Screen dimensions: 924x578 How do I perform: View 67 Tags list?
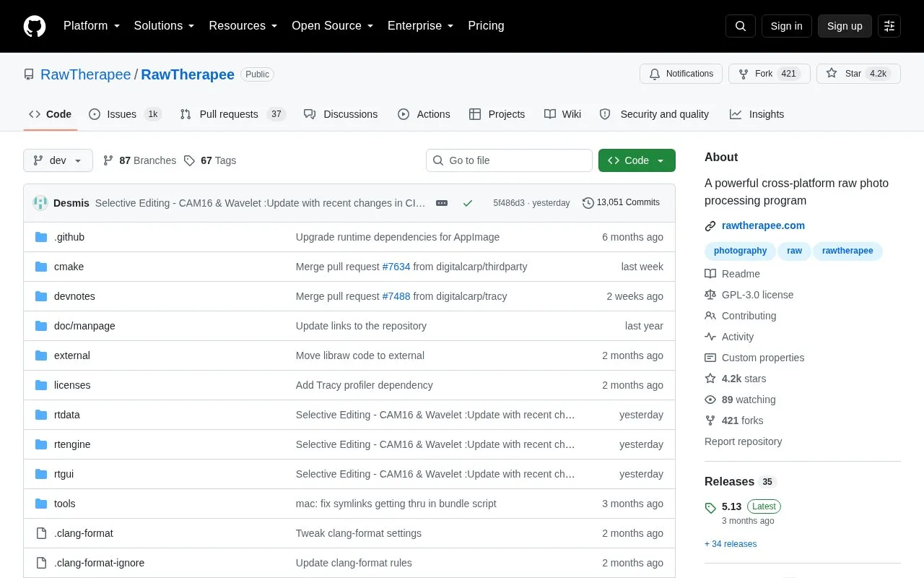click(x=209, y=160)
